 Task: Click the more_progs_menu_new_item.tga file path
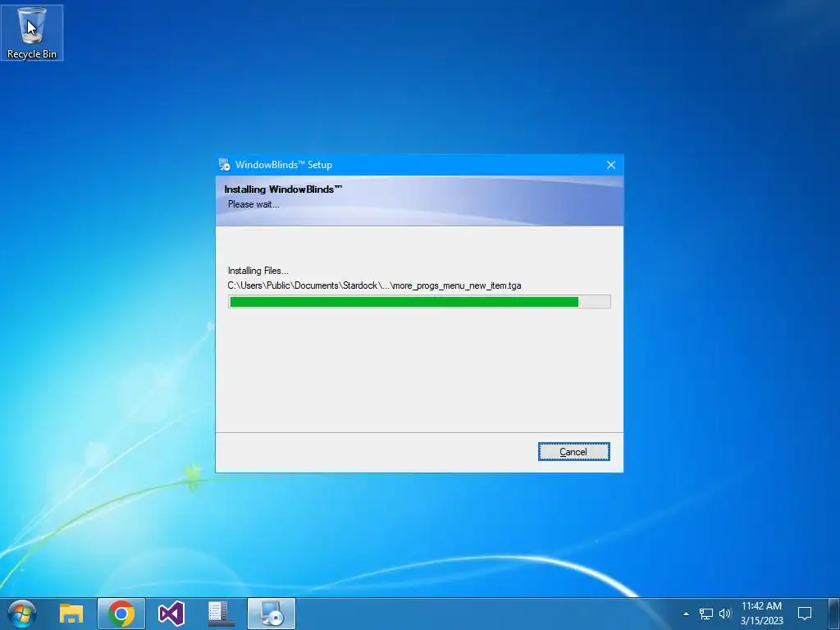pos(374,285)
